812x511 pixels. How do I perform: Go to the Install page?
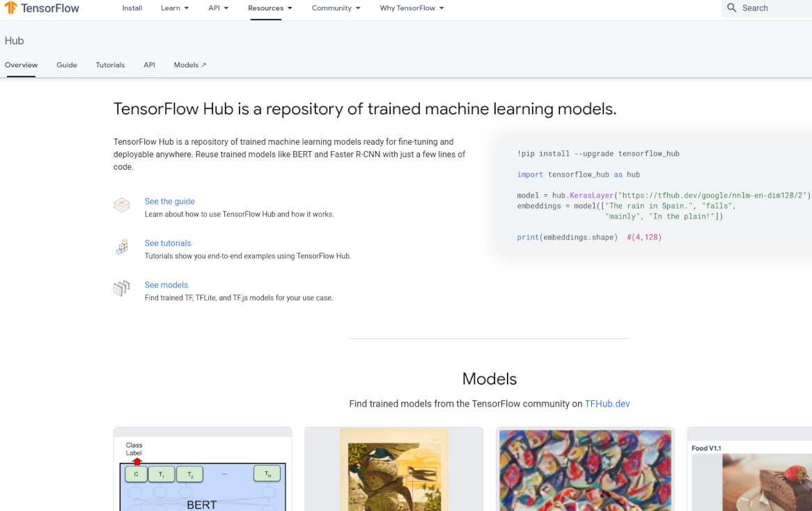(132, 8)
